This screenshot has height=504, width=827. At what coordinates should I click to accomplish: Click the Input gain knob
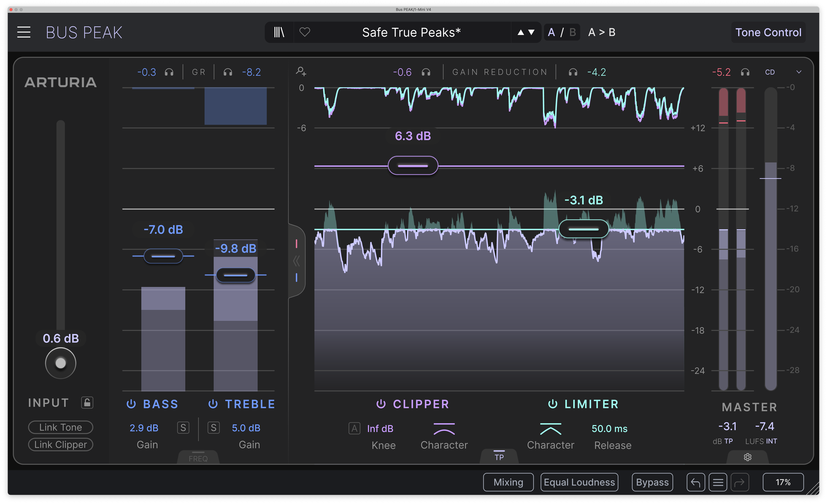click(x=60, y=363)
